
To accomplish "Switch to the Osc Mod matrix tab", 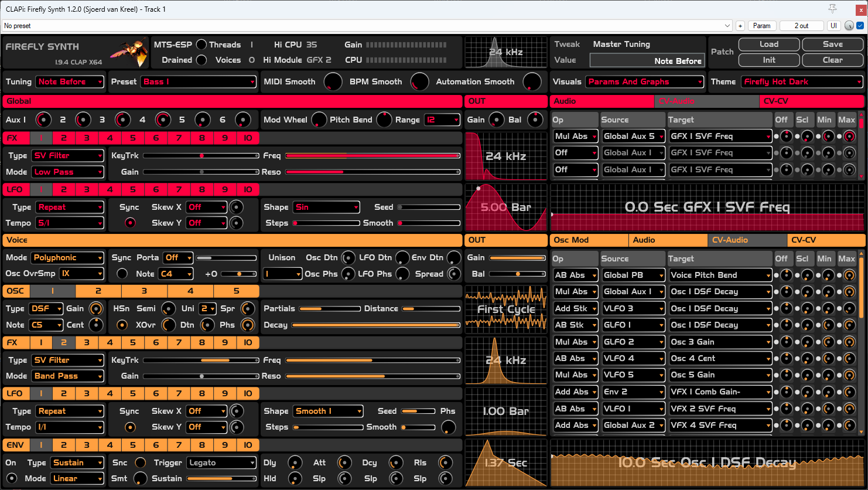I will tap(589, 240).
